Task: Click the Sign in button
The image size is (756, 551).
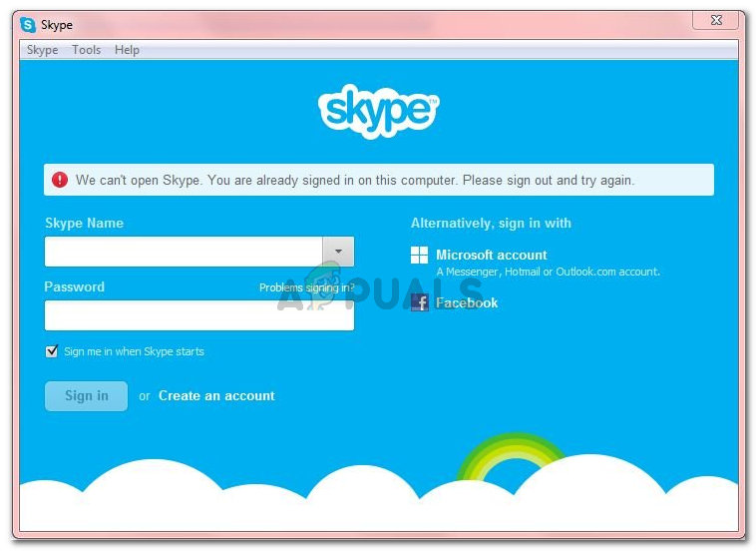Action: [87, 396]
